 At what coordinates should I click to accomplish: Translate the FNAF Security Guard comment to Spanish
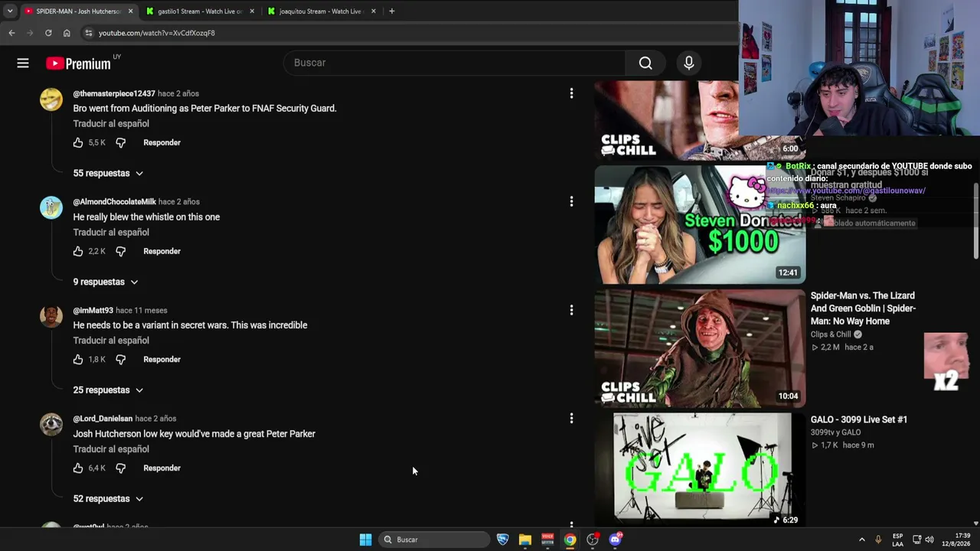point(111,124)
